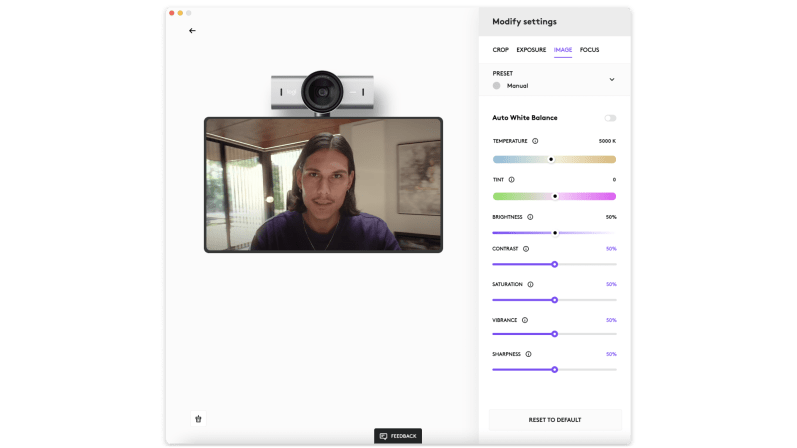Click the Temperature color slider handle

551,159
